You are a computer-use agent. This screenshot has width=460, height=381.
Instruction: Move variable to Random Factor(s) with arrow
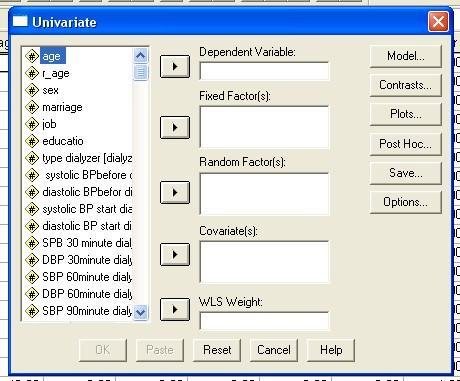click(175, 192)
